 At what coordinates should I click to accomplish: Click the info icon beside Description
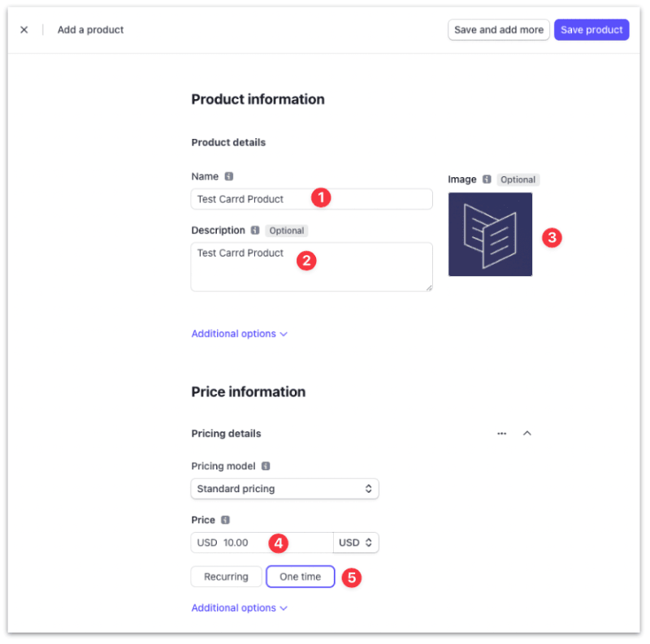tap(253, 231)
